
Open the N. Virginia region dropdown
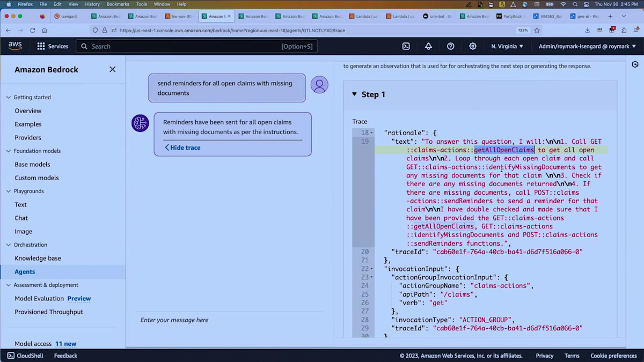[507, 46]
